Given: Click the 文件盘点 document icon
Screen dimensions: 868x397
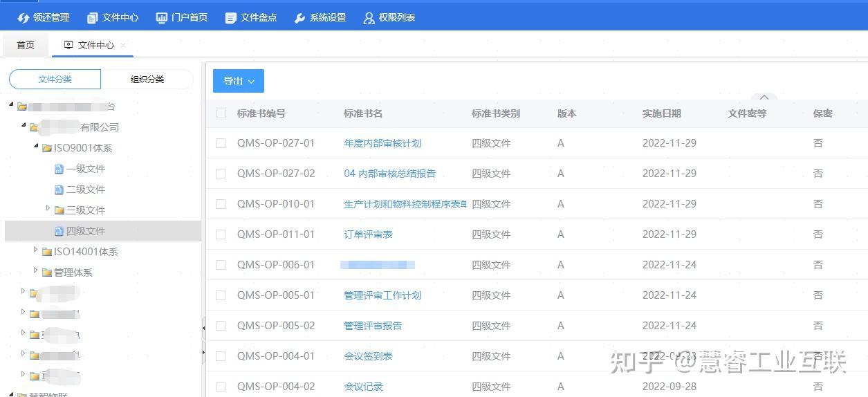Looking at the screenshot, I should (231, 18).
